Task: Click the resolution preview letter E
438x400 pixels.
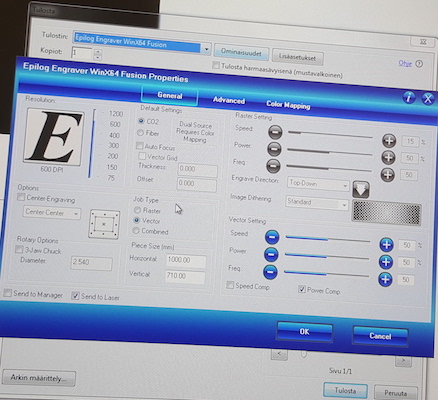Action: [53, 137]
